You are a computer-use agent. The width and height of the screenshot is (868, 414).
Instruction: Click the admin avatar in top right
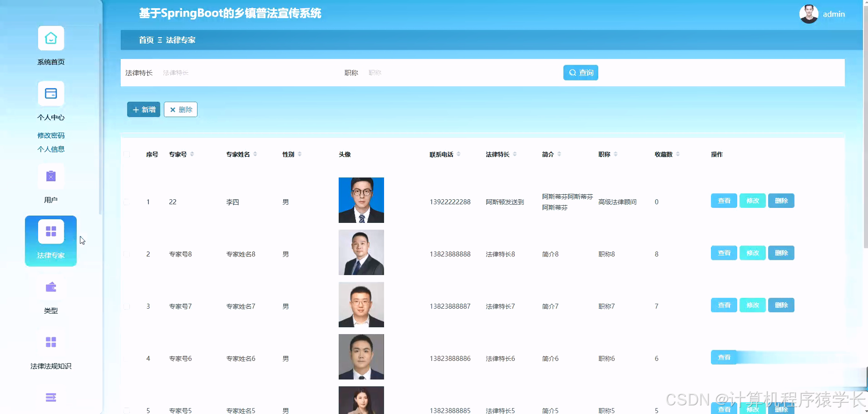809,14
